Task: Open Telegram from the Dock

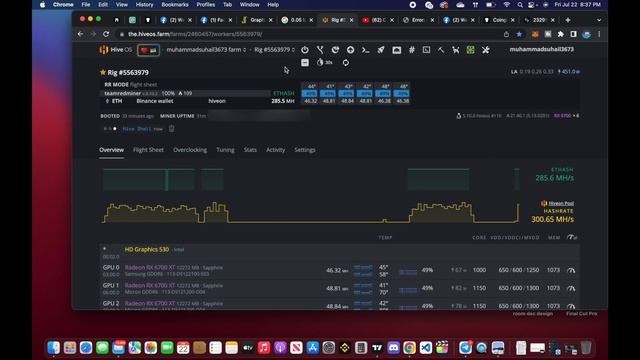Action: pyautogui.click(x=465, y=348)
